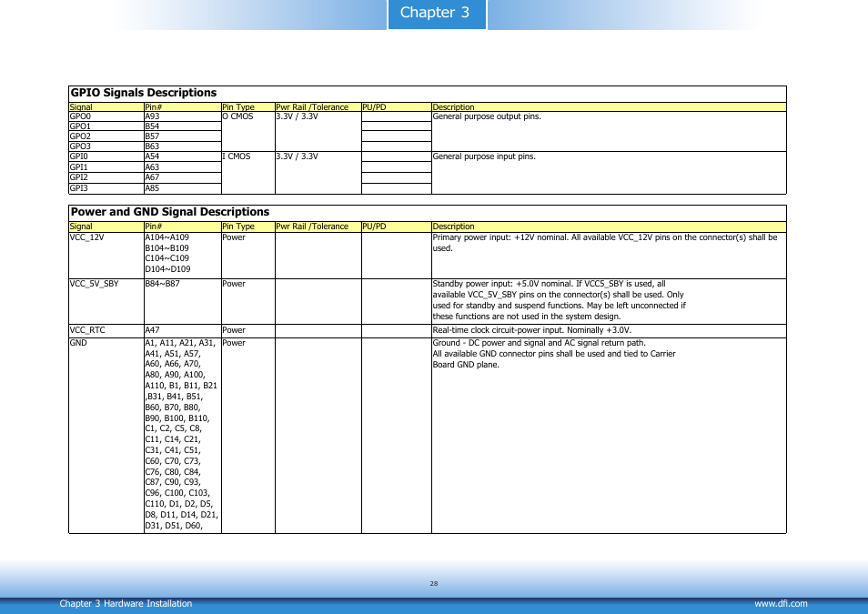Click pin number A93
This screenshot has width=868, height=614.
click(x=152, y=116)
